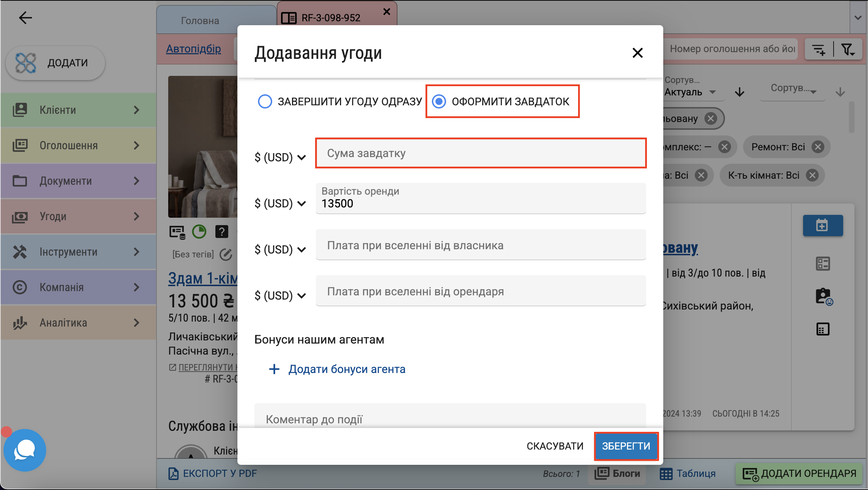Remove the 'Ремонт: Всі' filter chip
Image resolution: width=868 pixels, height=490 pixels.
(x=818, y=147)
